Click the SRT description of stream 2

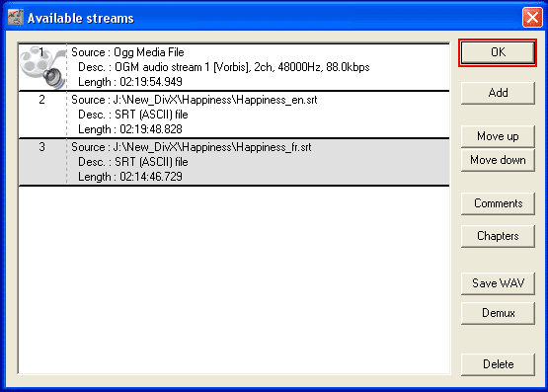tap(133, 115)
